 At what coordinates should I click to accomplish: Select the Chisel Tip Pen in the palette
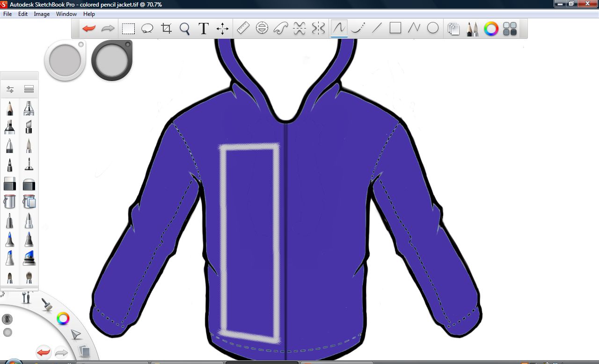pyautogui.click(x=29, y=127)
